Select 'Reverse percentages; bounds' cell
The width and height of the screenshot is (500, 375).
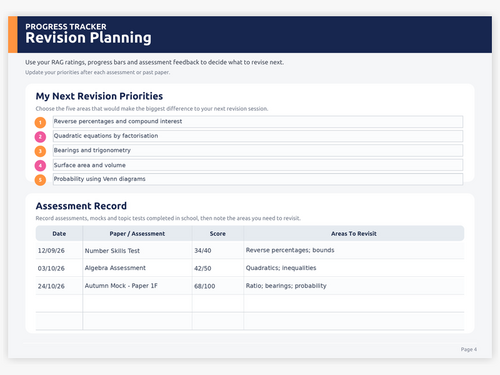pyautogui.click(x=354, y=250)
